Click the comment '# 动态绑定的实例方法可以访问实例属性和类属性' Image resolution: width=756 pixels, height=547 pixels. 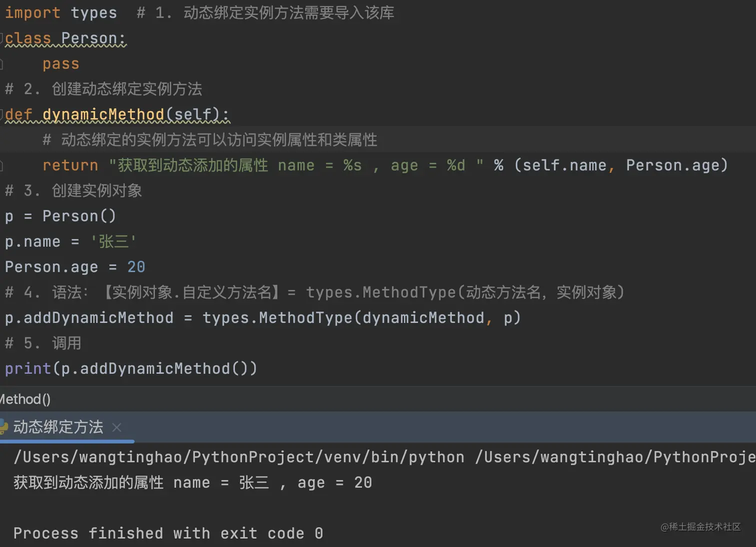tap(210, 140)
